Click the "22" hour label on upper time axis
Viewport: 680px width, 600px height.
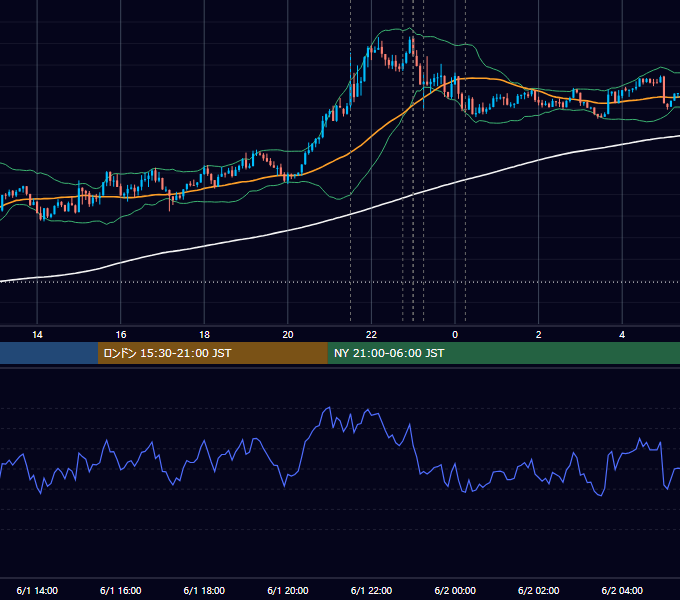click(x=371, y=335)
